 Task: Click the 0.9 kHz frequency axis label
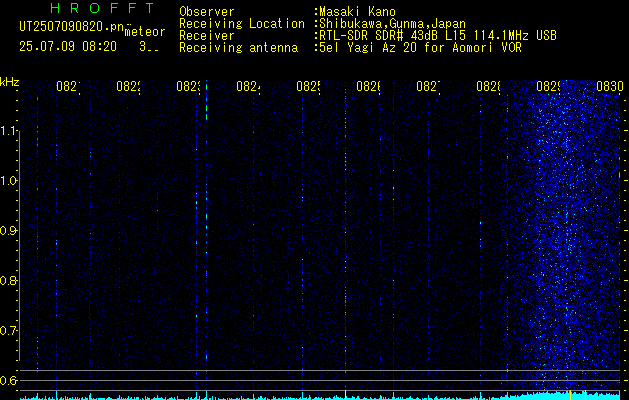tap(9, 231)
